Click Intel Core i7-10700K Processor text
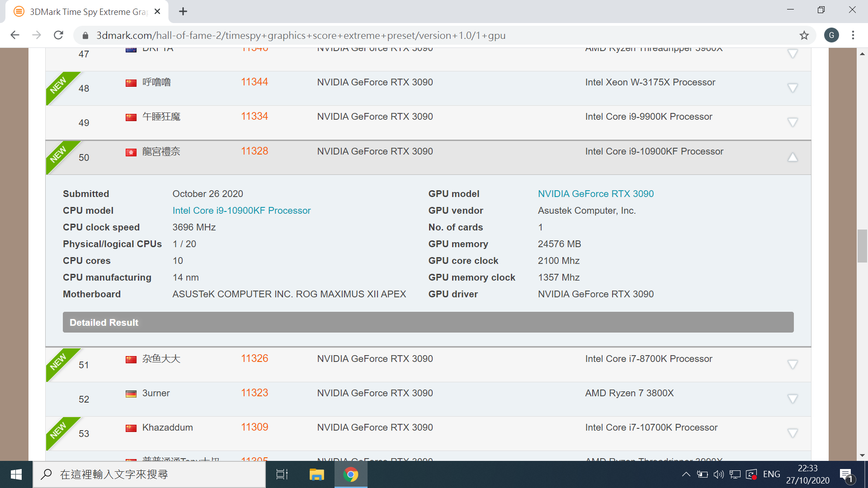Viewport: 868px width, 488px height. [x=651, y=427]
